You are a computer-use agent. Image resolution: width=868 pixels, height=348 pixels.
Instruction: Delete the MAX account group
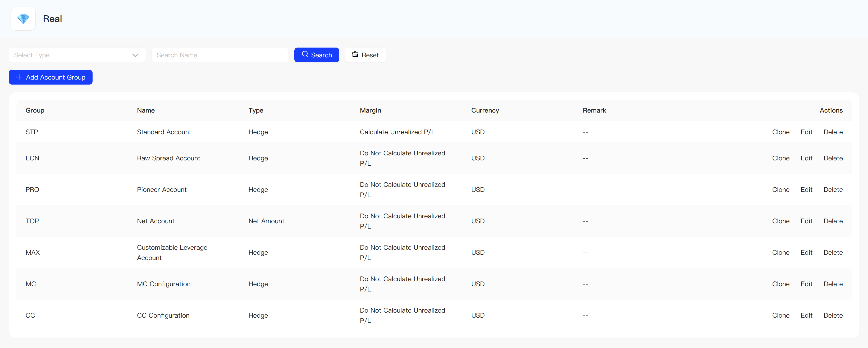(x=833, y=252)
